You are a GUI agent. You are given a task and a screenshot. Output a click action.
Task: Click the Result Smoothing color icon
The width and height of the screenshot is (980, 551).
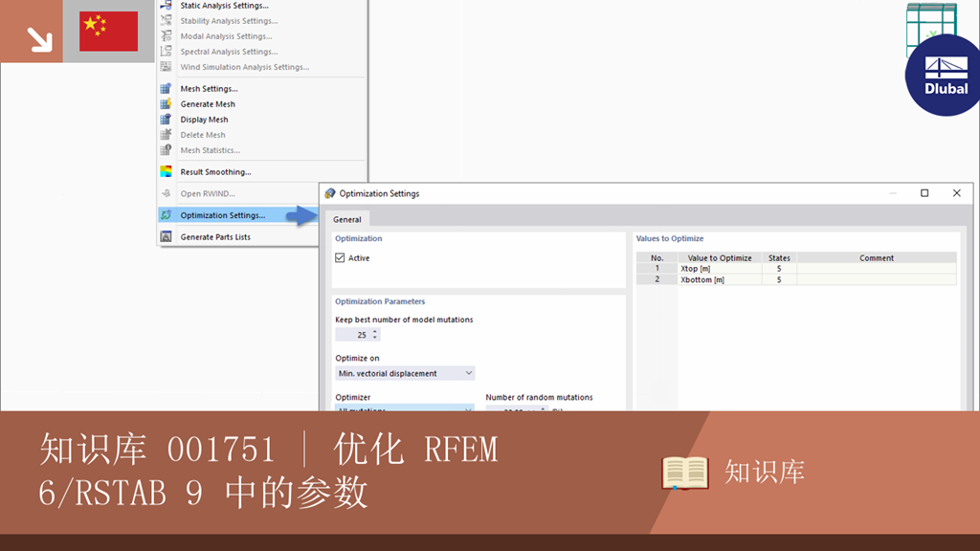166,172
